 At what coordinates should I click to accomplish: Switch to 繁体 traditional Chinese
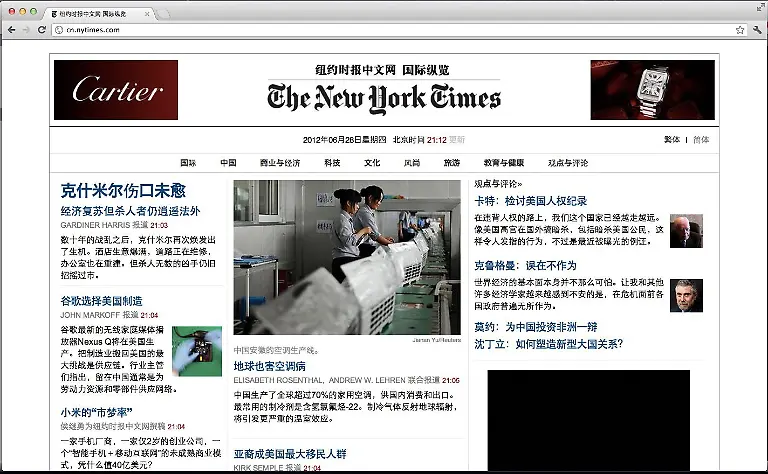(672, 140)
